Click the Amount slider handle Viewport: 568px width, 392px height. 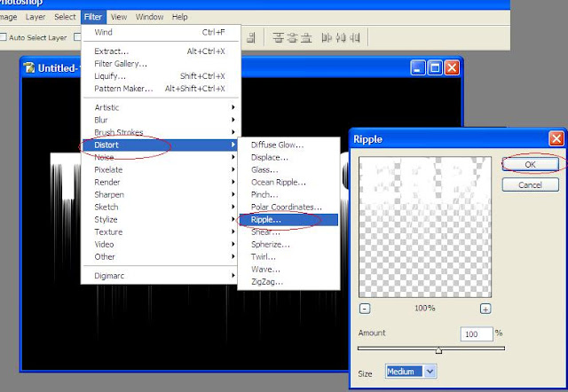click(438, 349)
